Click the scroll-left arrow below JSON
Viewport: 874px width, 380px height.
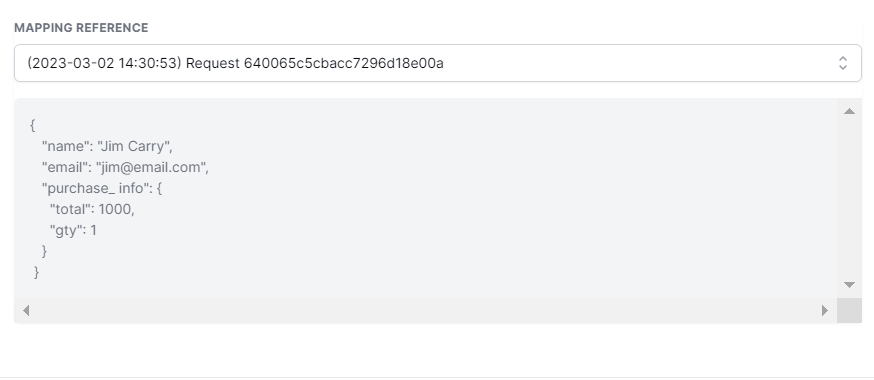(26, 310)
